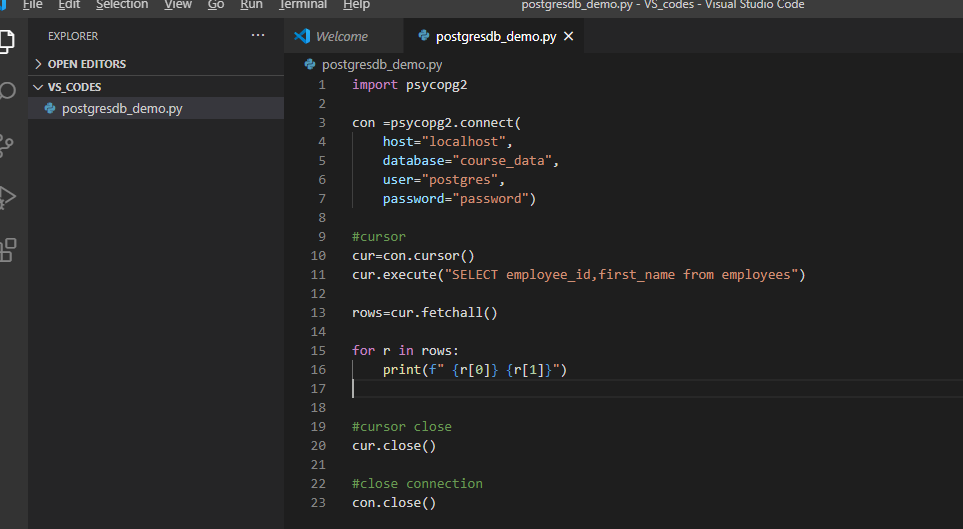Viewport: 963px width, 529px height.
Task: Click Python file icon in postgresdb_demo.py tab
Action: 423,36
